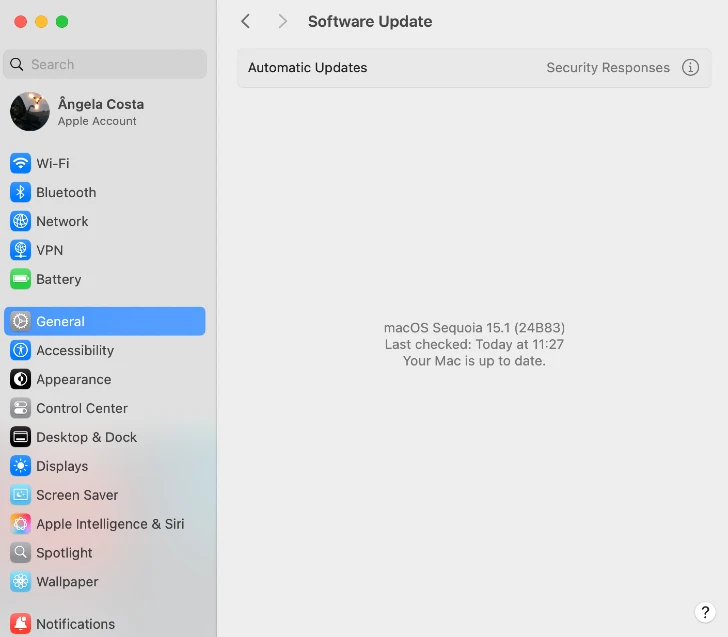Click macOS Sequoia 15.1 version text
Screen dimensions: 728x637
click(x=474, y=327)
